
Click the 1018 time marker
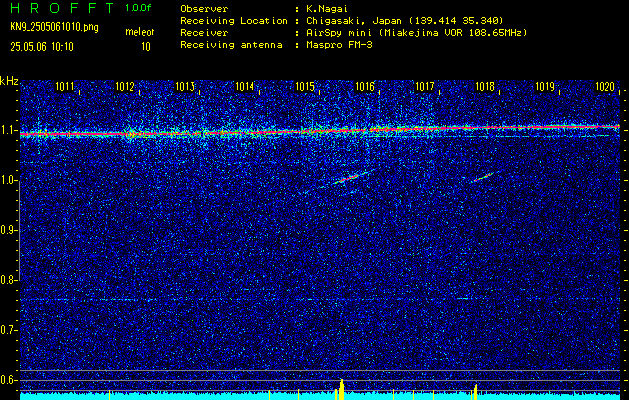(485, 86)
